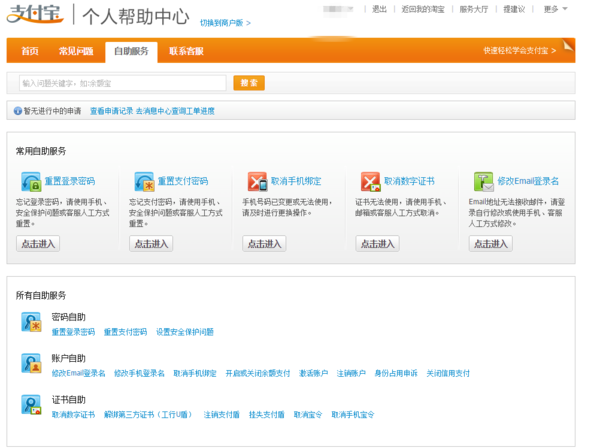Open 重置登录密码 link under 密码自助
600x448 pixels.
73,332
